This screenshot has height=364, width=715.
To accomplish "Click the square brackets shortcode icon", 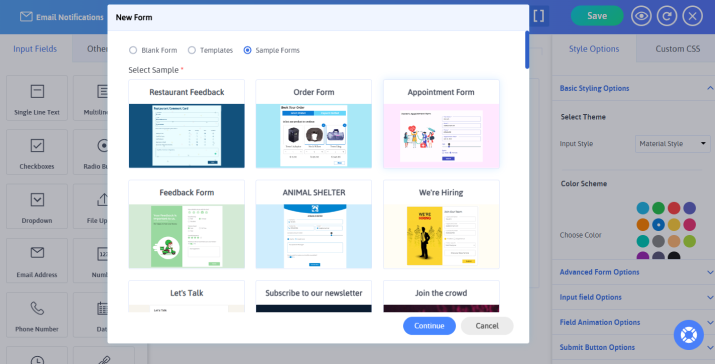I will (539, 16).
